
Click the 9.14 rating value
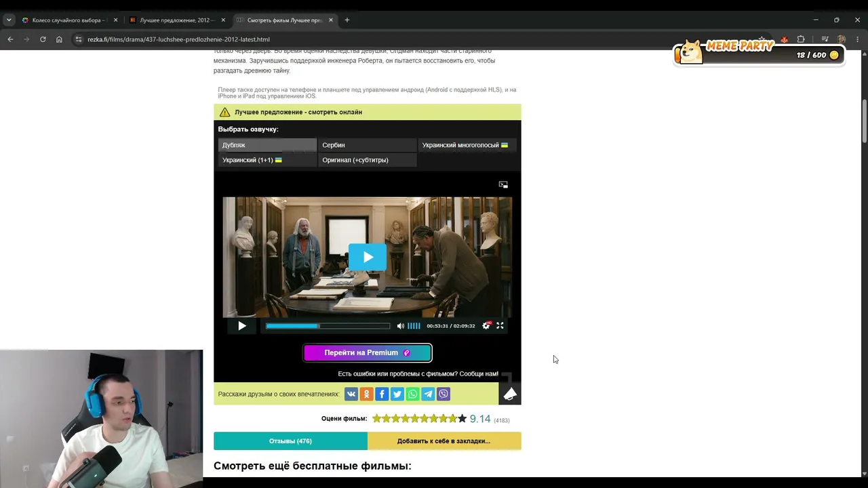pos(480,419)
